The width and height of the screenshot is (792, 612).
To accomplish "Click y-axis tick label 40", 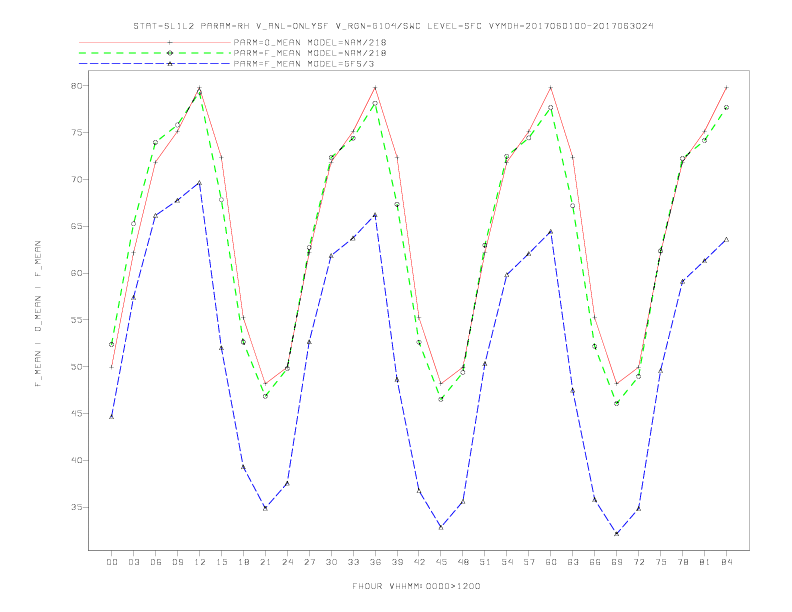I will pos(76,461).
